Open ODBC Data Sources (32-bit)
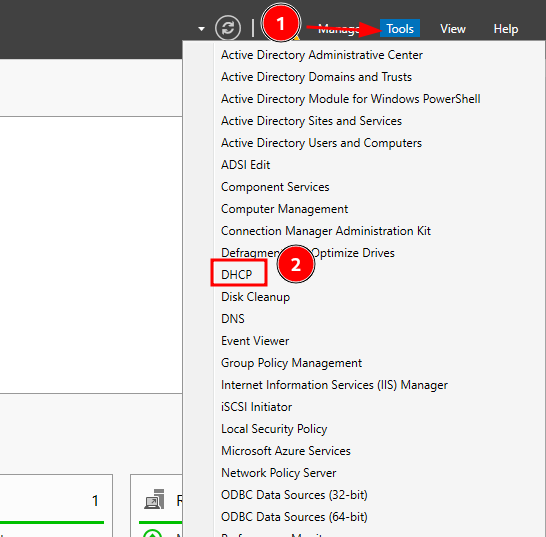 (294, 495)
